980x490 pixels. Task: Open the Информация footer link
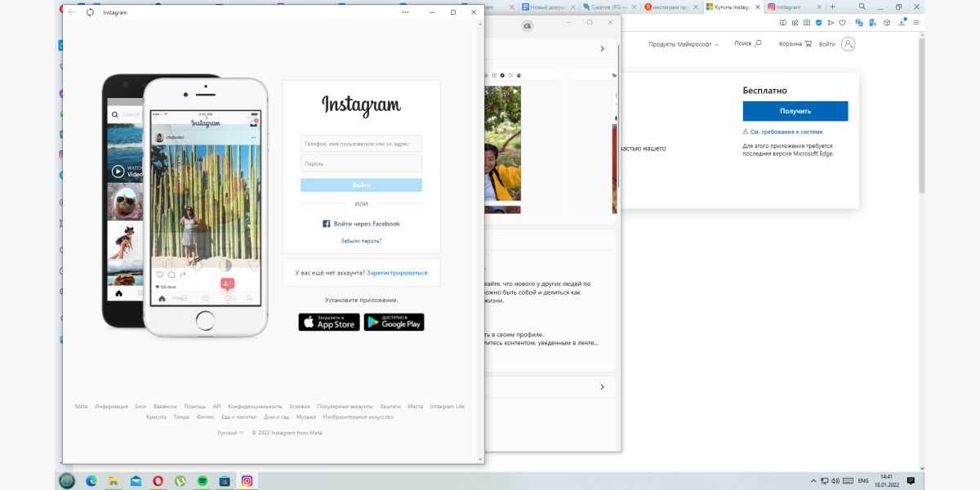[x=111, y=406]
